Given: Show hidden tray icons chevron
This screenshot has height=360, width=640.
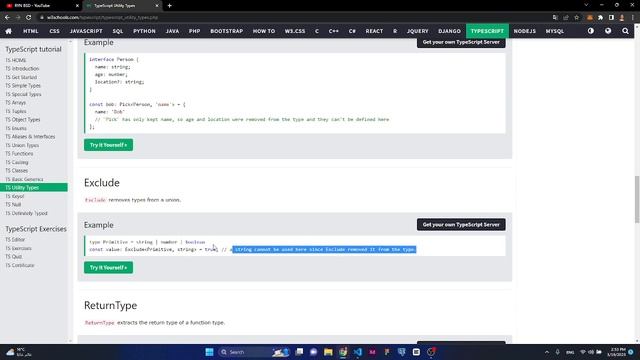Looking at the screenshot, I should (547, 352).
